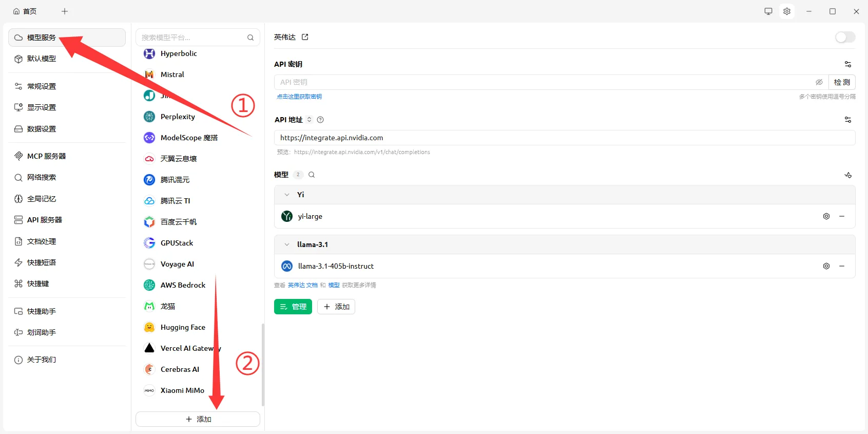
Task: Click the 搜索模型平台 search field
Action: (192, 37)
